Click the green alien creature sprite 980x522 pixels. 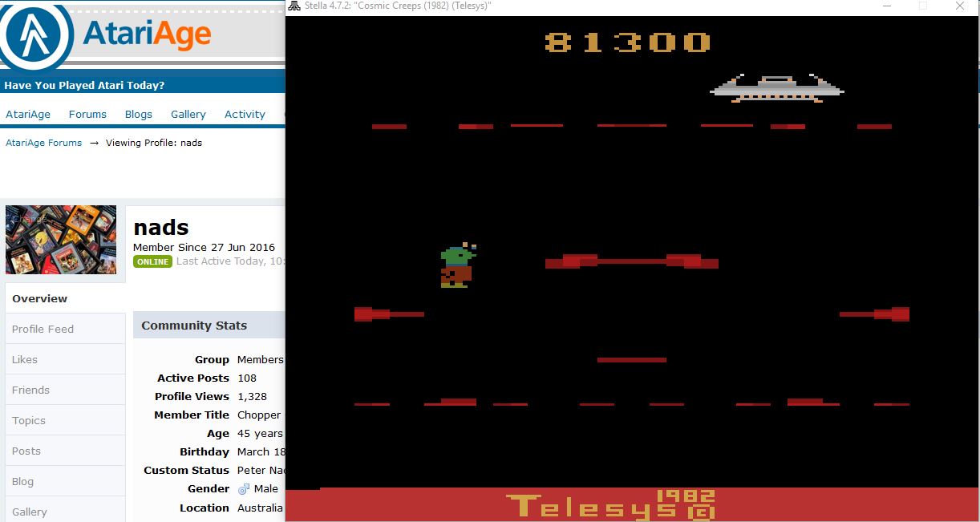(456, 265)
